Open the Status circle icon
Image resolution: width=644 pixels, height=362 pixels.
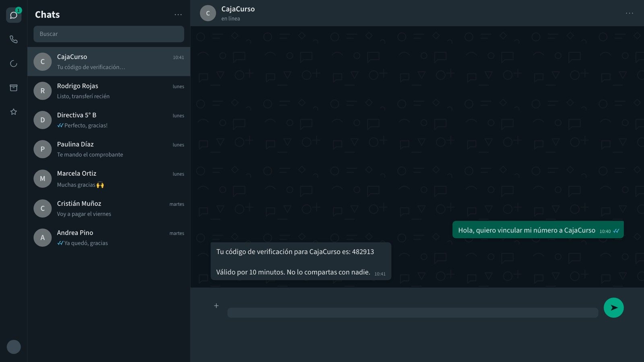point(14,64)
